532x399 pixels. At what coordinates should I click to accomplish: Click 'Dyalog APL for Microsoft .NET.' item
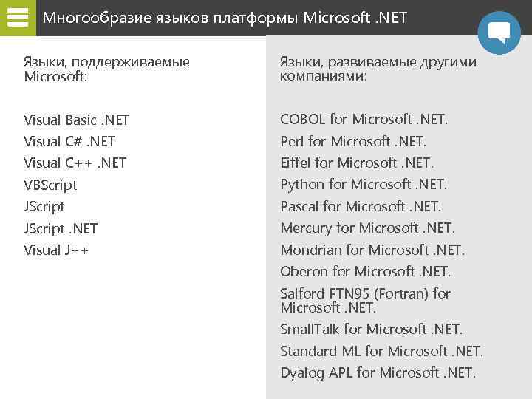pyautogui.click(x=378, y=372)
